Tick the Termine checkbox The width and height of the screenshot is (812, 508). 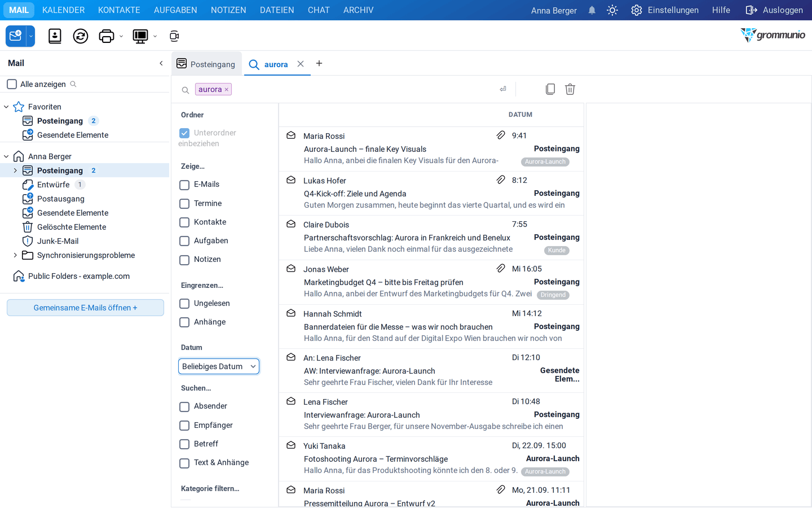[184, 204]
